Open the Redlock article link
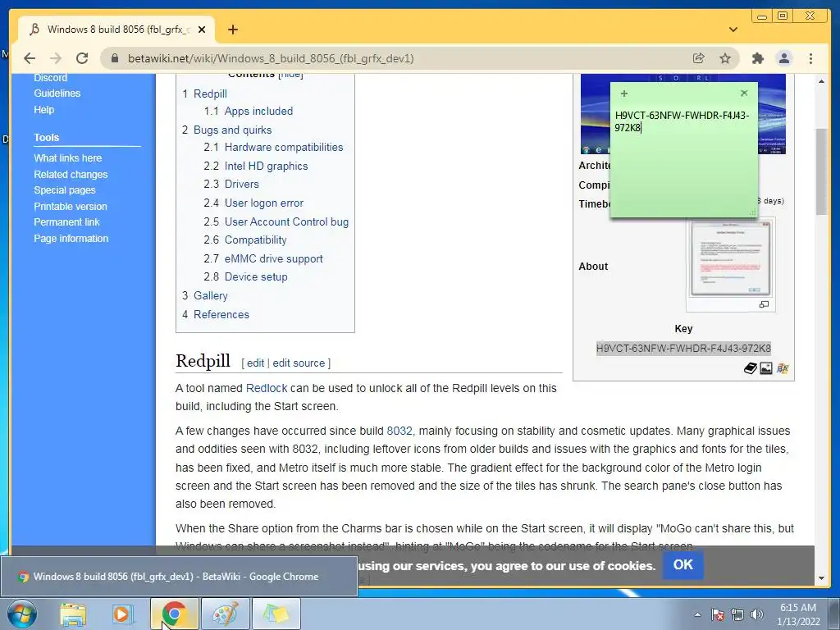Viewport: 840px width, 630px height. click(267, 388)
